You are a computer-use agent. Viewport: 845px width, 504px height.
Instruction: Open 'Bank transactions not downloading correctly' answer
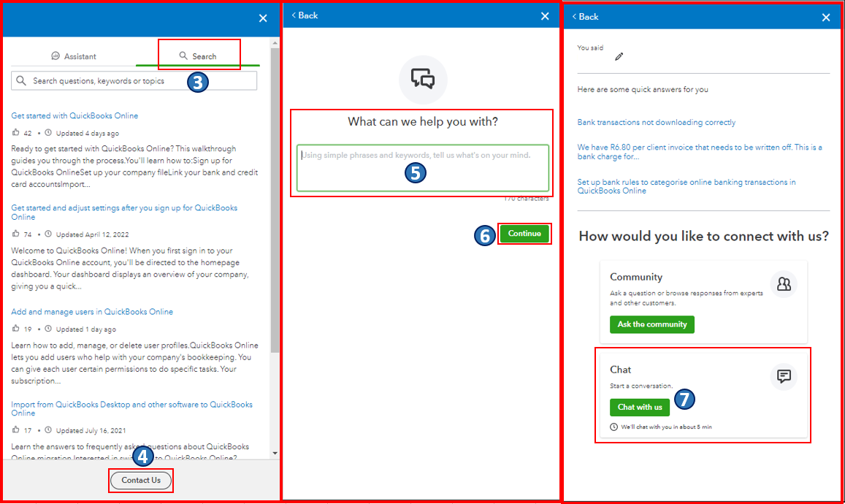tap(657, 123)
